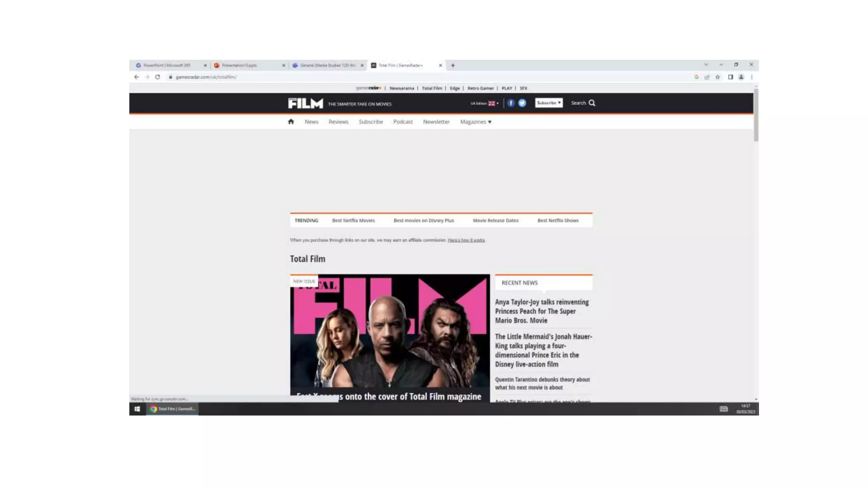Open Total Film's Facebook page icon

click(x=511, y=103)
